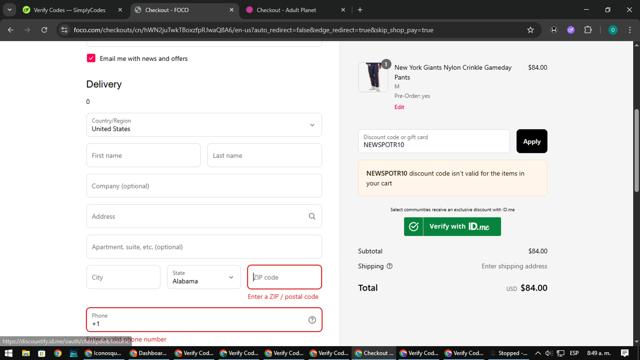Click the ESP language indicator
640x360 pixels.
tap(574, 353)
